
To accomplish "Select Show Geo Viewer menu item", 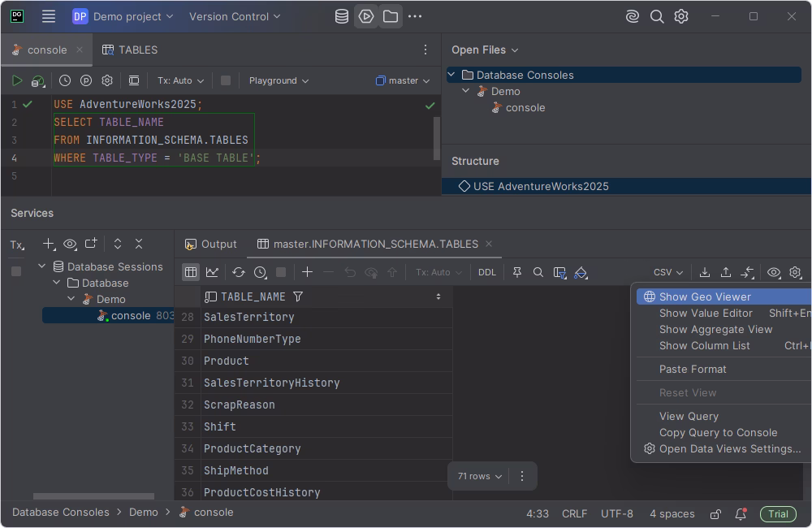I will pyautogui.click(x=724, y=297).
